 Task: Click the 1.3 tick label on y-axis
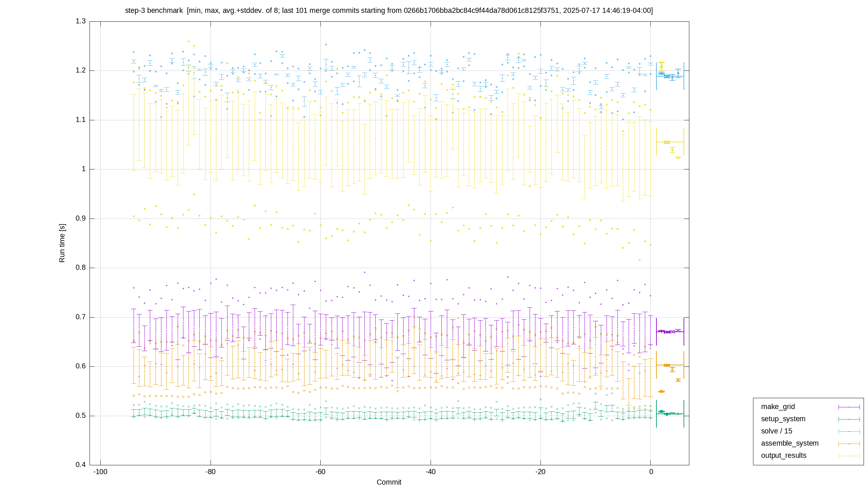(81, 21)
